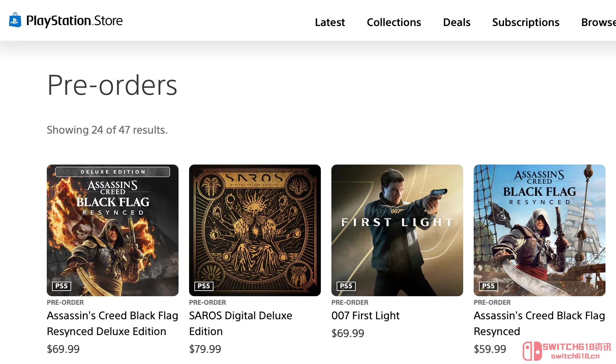Go to the Collections menu item

coord(394,22)
